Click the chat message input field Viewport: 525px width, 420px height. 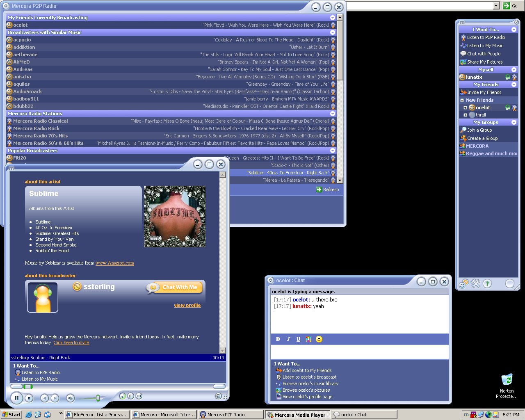tap(360, 352)
